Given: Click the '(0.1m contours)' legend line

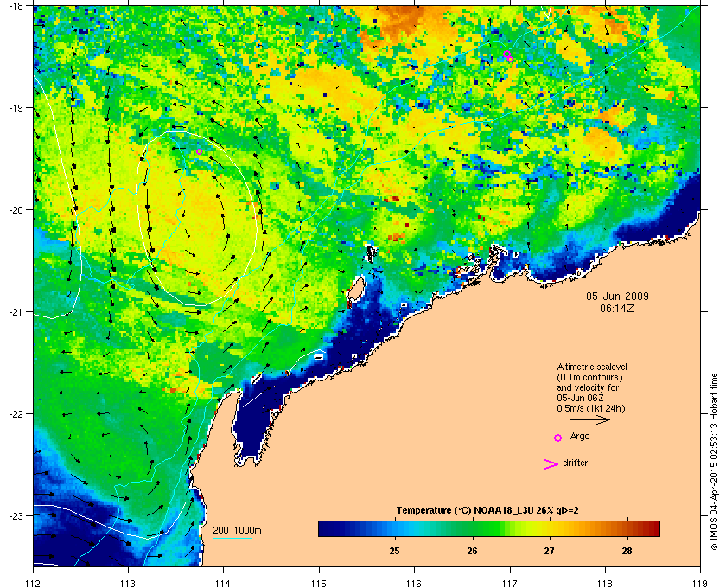Looking at the screenshot, I should click(589, 377).
